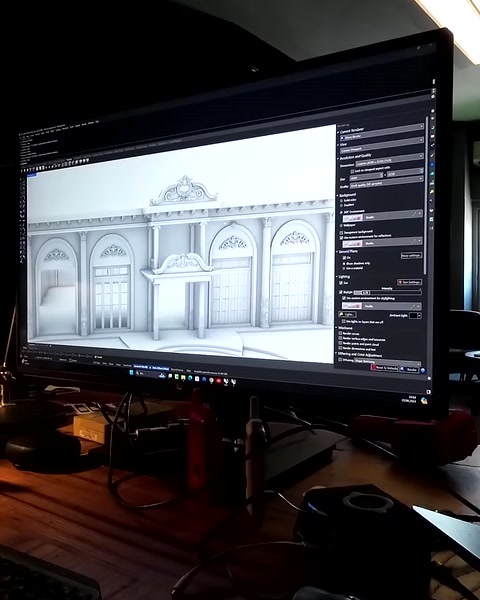Open the Sun Settings dialog
Screen dimensions: 480x600
click(x=410, y=282)
